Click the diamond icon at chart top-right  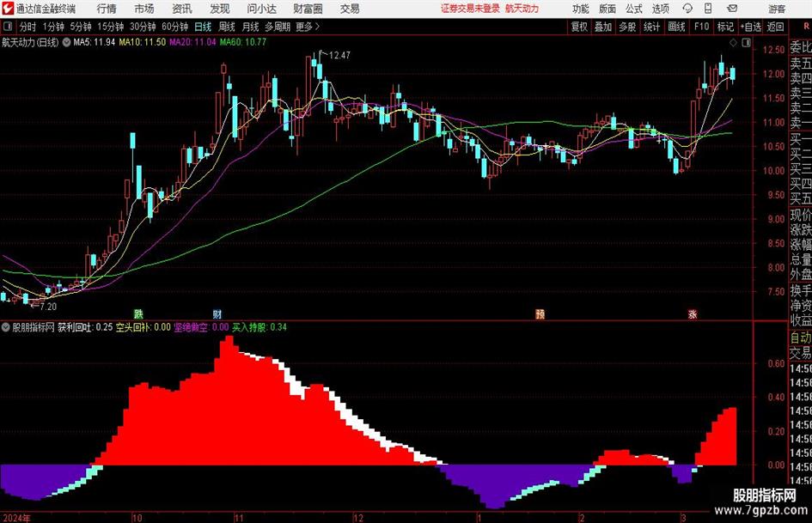click(x=733, y=43)
